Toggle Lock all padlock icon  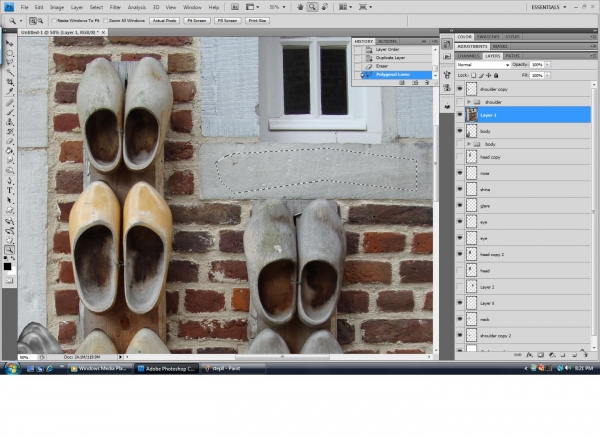496,75
